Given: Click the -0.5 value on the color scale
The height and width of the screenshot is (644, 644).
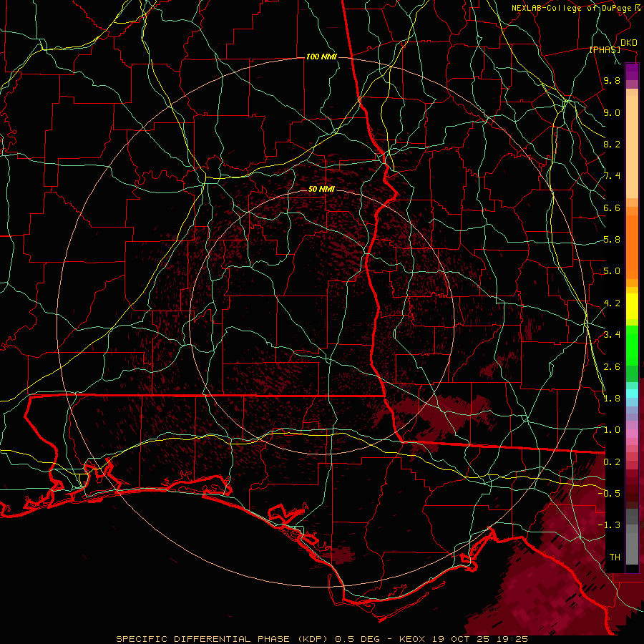Looking at the screenshot, I should tap(609, 493).
